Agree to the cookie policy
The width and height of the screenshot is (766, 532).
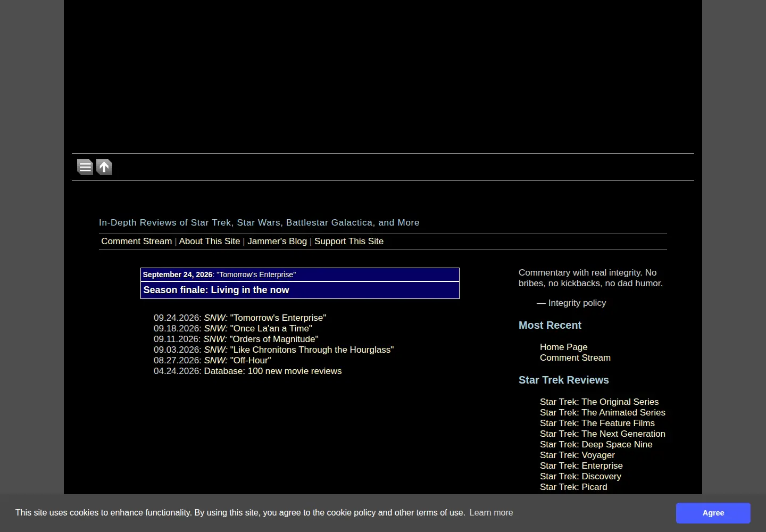[x=713, y=513]
